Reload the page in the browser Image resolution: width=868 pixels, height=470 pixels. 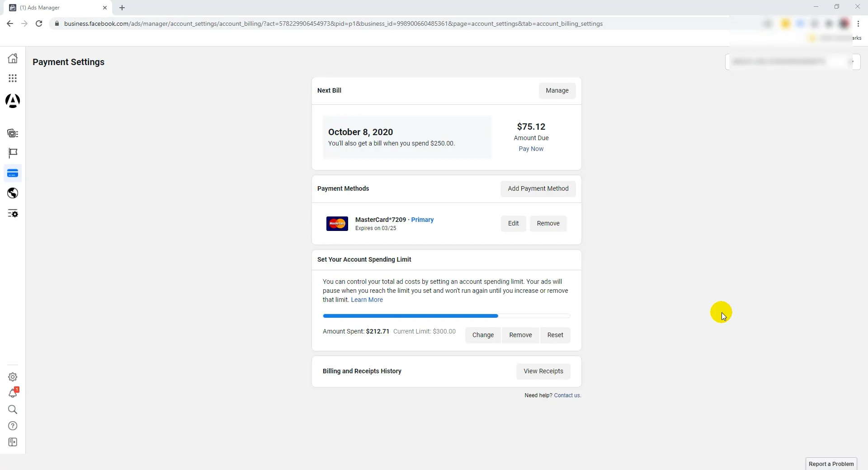[x=39, y=23]
